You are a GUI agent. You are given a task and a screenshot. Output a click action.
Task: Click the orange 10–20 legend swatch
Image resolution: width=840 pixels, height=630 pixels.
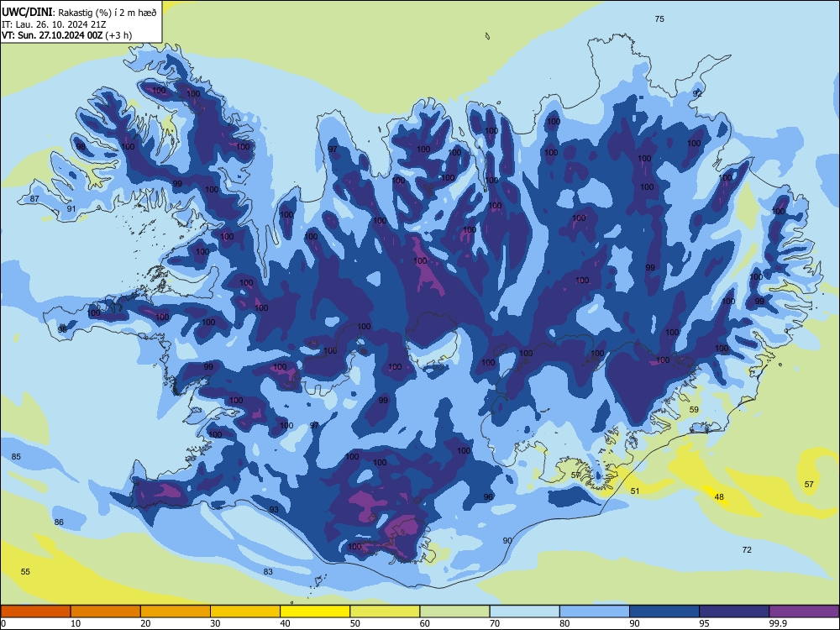click(x=106, y=612)
